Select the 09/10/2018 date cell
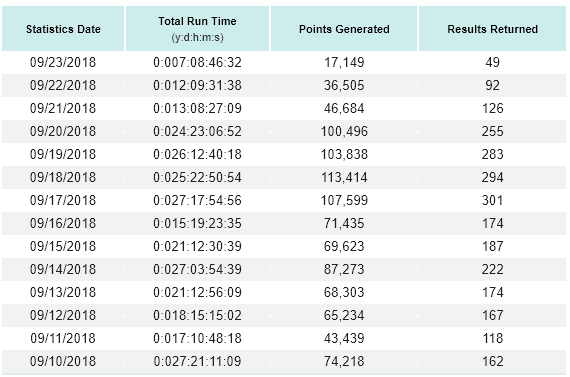570x377 pixels. 63,361
